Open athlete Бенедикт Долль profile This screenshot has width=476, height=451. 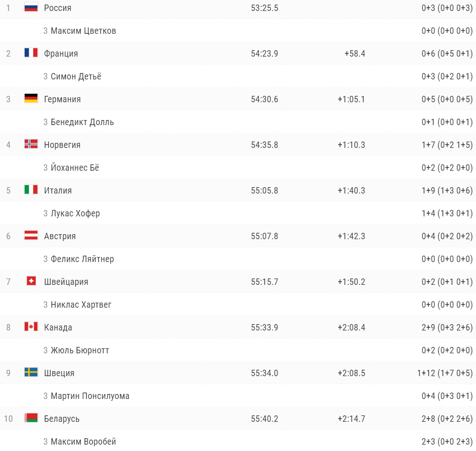(x=82, y=122)
